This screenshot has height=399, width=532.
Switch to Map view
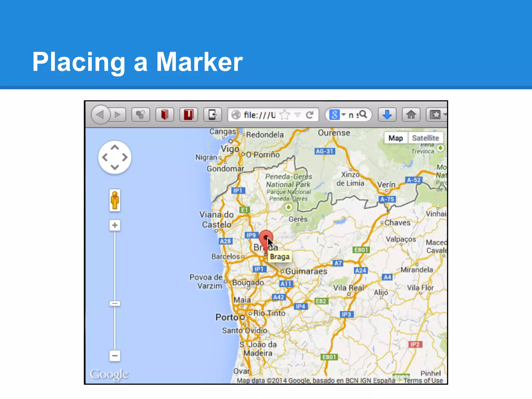coord(396,138)
